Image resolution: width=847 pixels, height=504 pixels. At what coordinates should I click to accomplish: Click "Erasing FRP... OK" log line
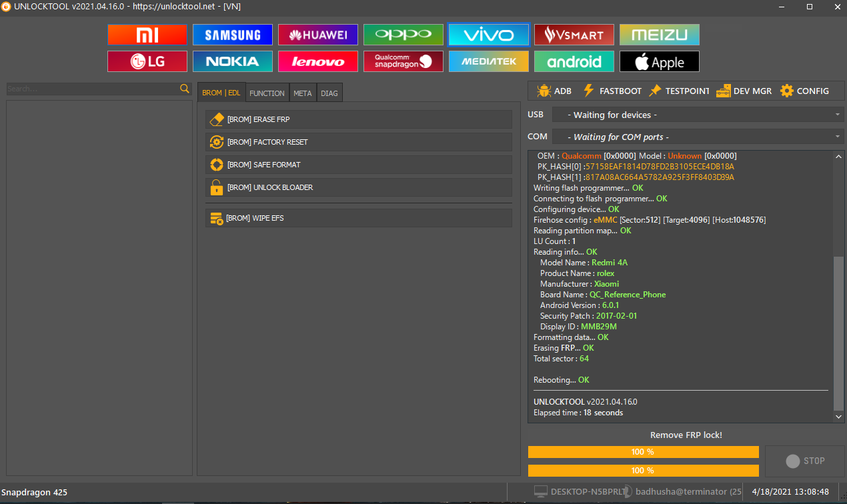(564, 348)
